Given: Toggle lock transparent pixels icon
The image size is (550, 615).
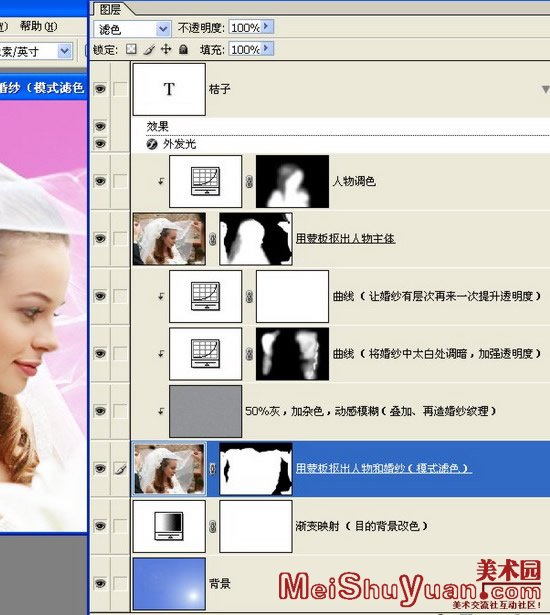Looking at the screenshot, I should [131, 49].
